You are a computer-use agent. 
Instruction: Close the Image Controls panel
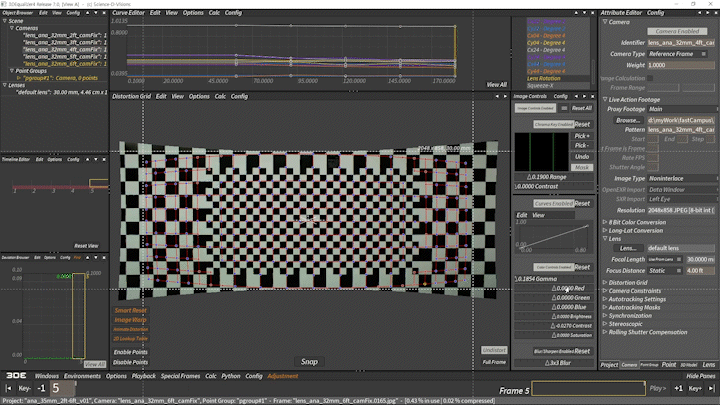[592, 96]
